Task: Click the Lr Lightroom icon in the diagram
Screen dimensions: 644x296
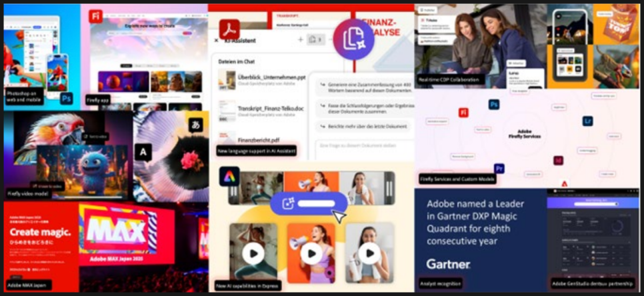Action: (x=588, y=121)
